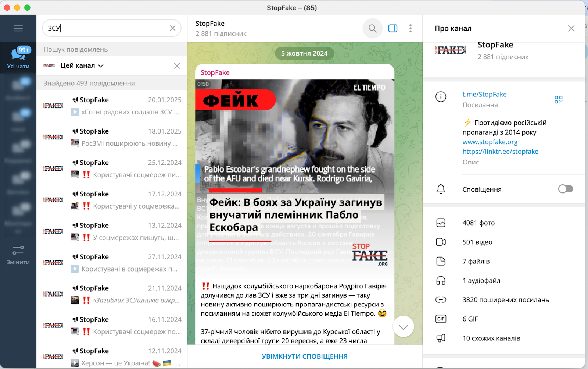The width and height of the screenshot is (588, 369).
Task: Open search result dated 25.12.2024
Action: coord(112,168)
